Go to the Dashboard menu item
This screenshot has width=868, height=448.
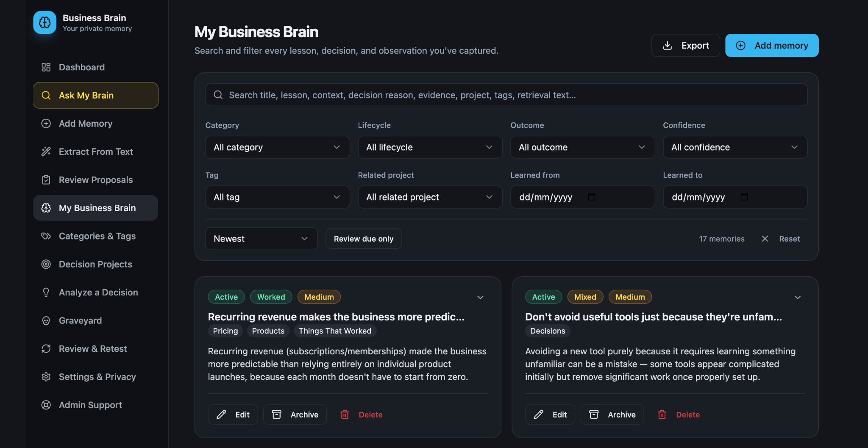96,67
